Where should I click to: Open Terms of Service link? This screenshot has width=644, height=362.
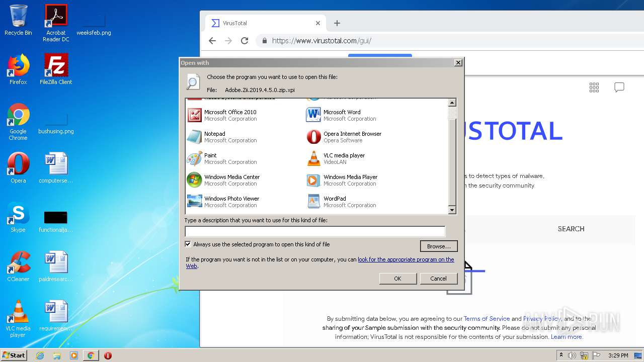[x=487, y=319]
